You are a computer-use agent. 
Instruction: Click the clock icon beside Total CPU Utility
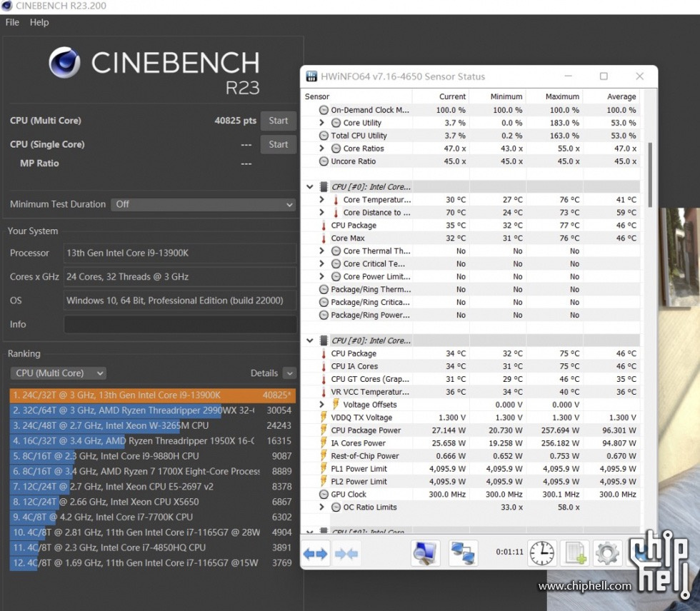(x=324, y=136)
